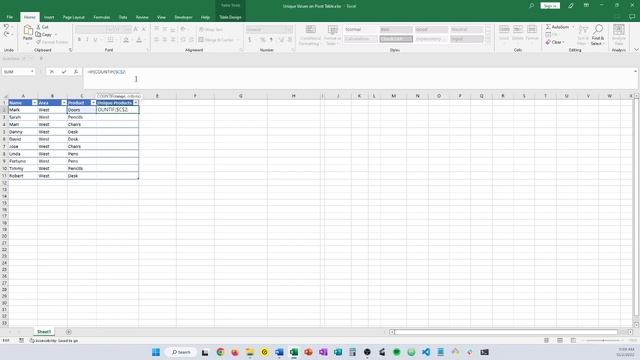Viewport: 640px width, 360px height.
Task: Open PowerPoint from the taskbar
Action: (x=309, y=352)
